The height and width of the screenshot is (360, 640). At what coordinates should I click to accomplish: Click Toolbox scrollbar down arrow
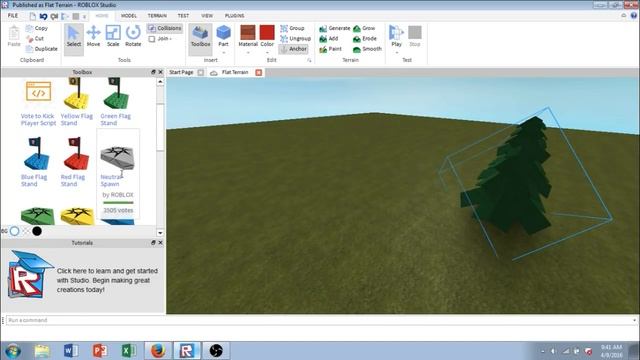[x=160, y=233]
